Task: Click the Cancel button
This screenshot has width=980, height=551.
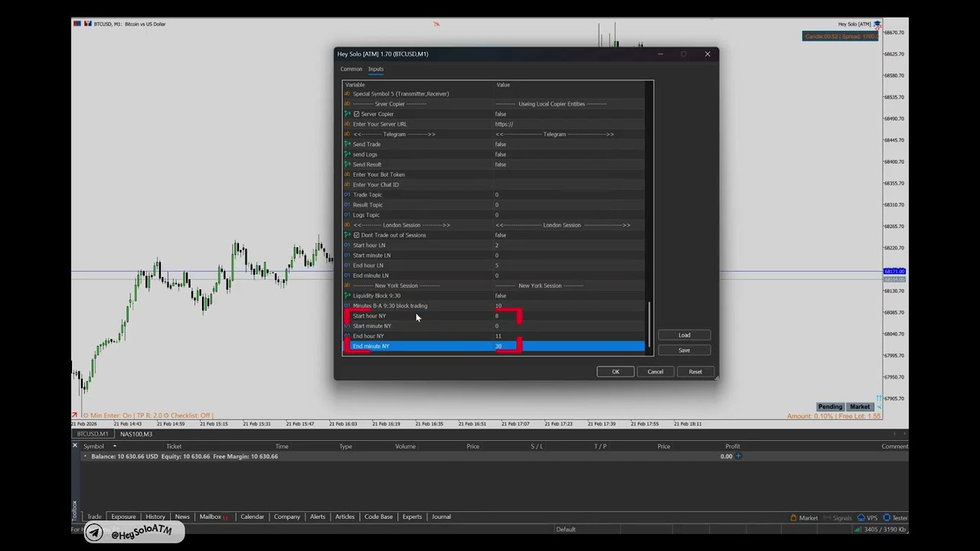Action: click(x=655, y=372)
